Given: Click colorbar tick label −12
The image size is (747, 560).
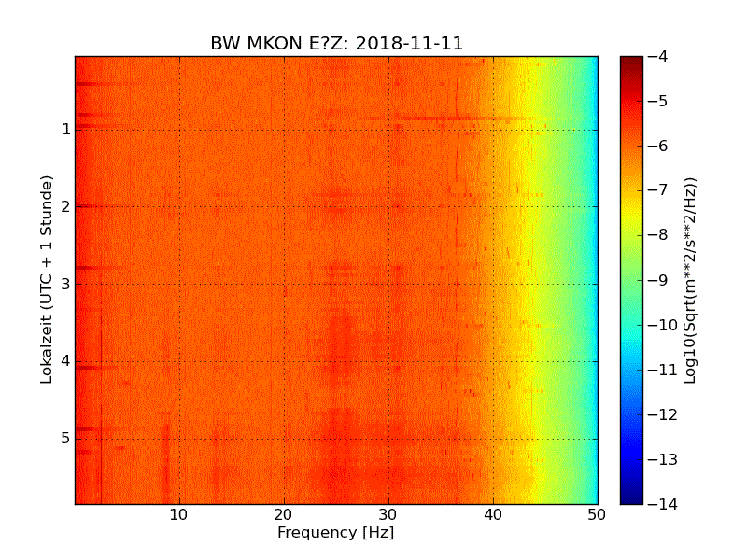Looking at the screenshot, I should (663, 414).
